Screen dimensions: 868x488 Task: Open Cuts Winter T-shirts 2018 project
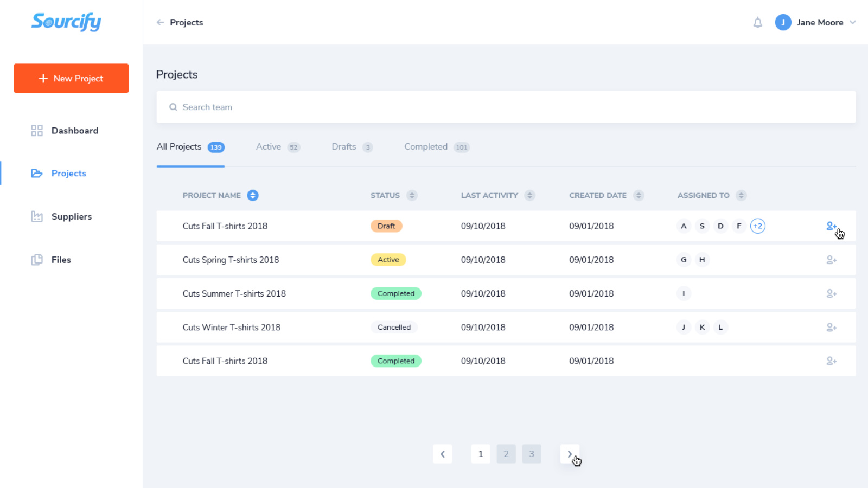coord(232,327)
